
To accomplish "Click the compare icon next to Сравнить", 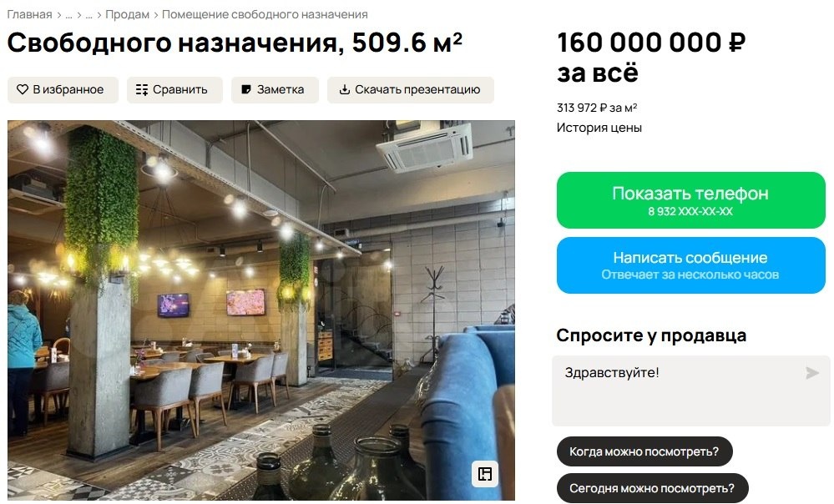I will 141,89.
